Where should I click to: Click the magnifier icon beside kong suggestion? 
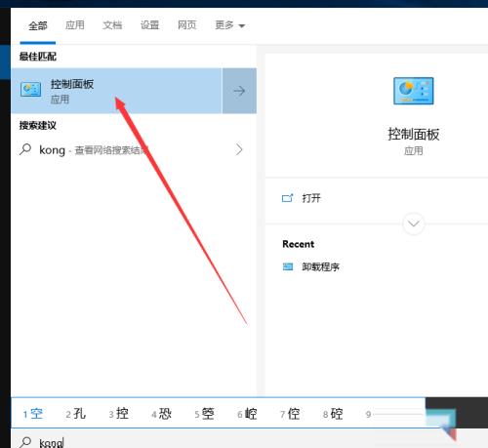point(25,149)
